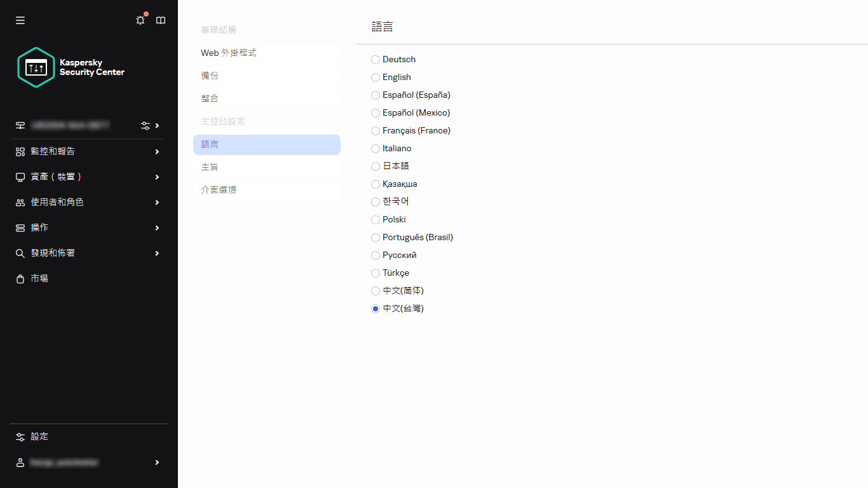Viewport: 868px width, 488px height.
Task: Open the notifications bell
Action: pos(140,20)
